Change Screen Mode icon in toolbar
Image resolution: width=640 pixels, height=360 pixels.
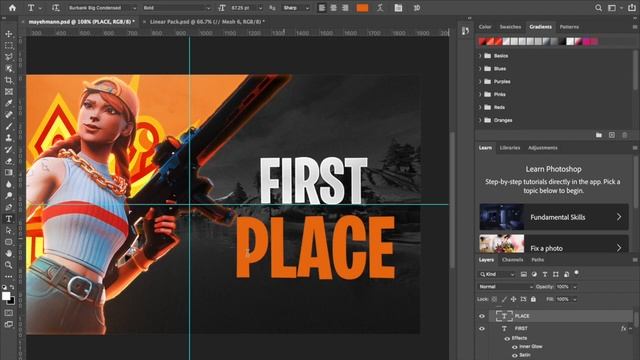pyautogui.click(x=9, y=324)
